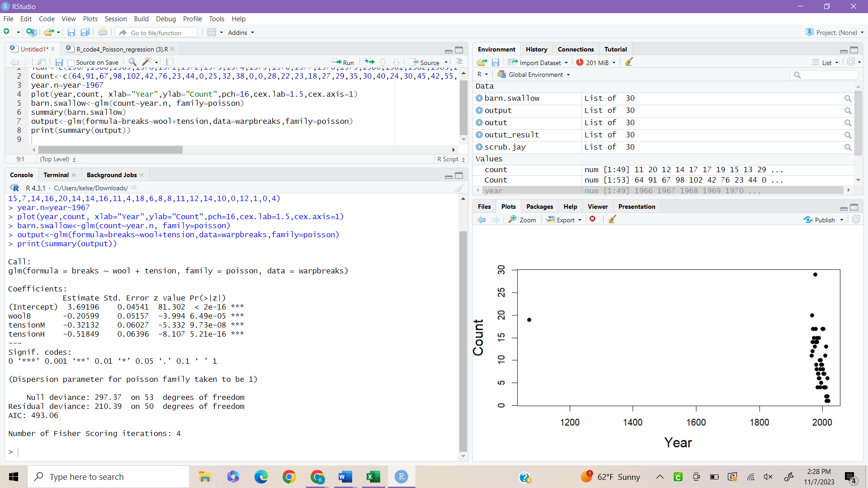Clear all plots broom icon

pos(612,219)
